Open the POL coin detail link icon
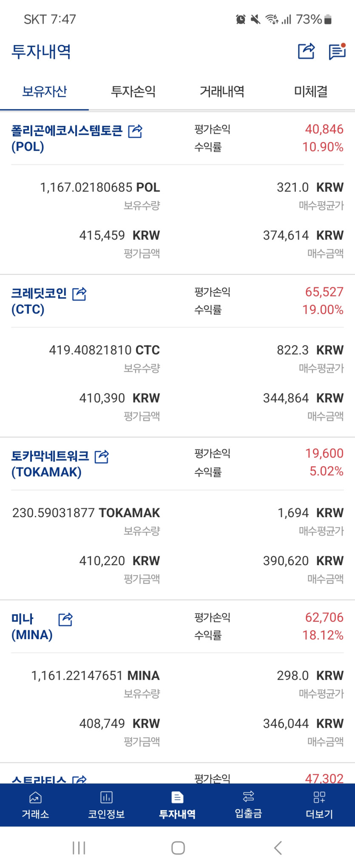 (x=135, y=131)
